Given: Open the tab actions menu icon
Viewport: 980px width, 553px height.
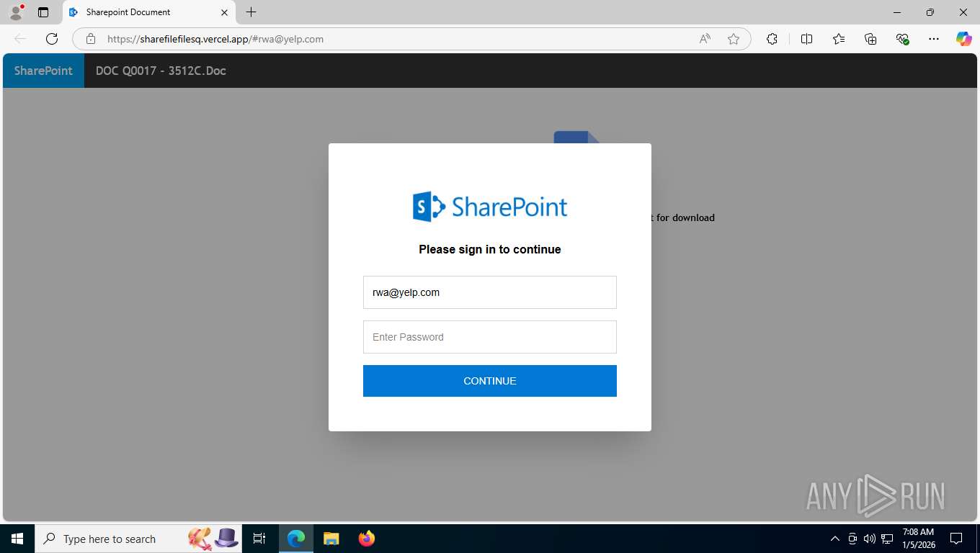Looking at the screenshot, I should click(43, 12).
